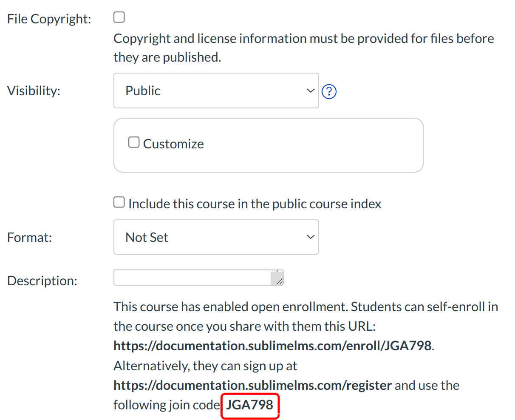Click the "Description:" label

[x=41, y=280]
